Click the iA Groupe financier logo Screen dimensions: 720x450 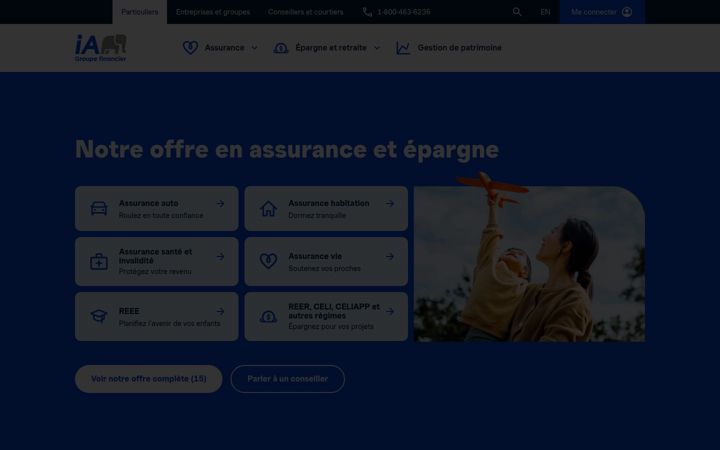coord(101,48)
